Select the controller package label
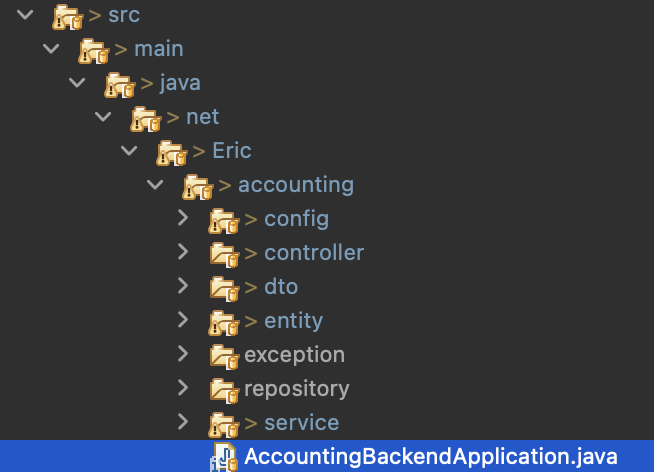654x472 pixels. pos(314,253)
